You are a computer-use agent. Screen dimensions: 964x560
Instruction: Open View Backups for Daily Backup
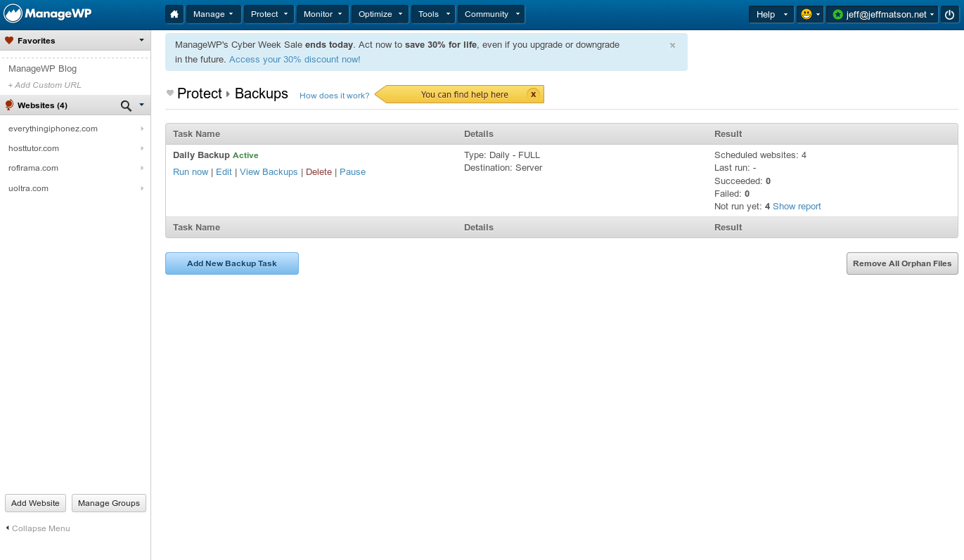269,172
